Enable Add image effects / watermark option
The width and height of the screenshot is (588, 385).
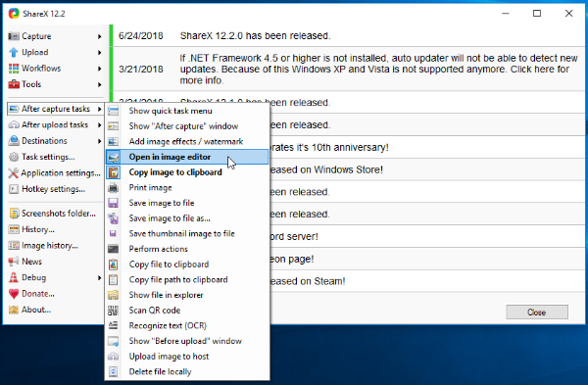coord(187,141)
